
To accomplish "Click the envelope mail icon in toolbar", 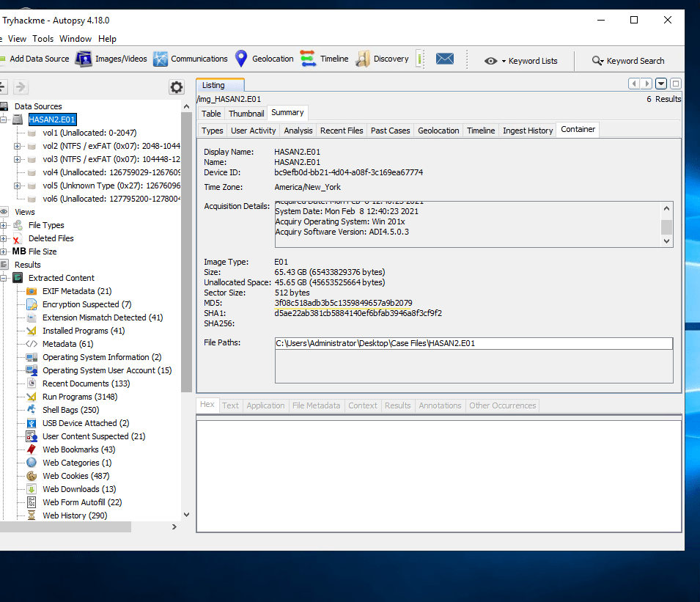I will [x=444, y=59].
